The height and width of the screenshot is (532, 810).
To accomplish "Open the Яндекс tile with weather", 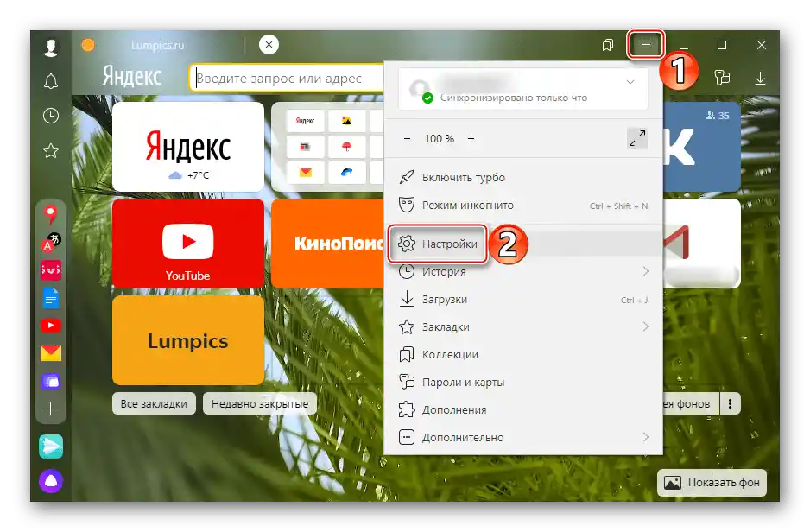I will click(x=188, y=147).
